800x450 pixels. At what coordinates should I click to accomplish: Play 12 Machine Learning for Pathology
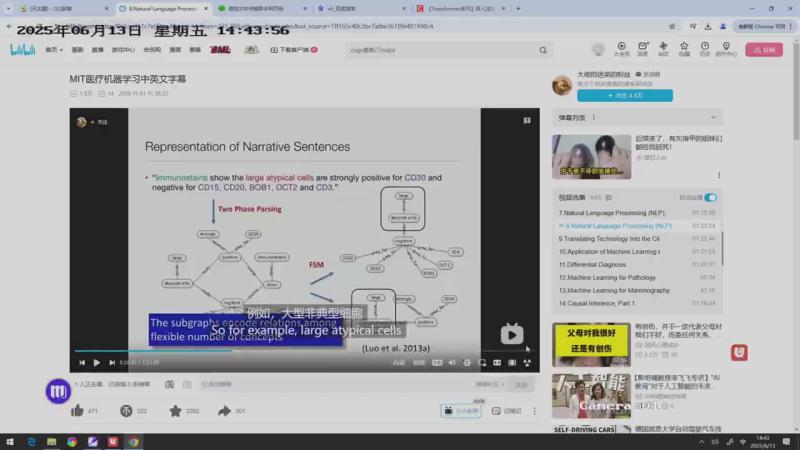coord(637,278)
